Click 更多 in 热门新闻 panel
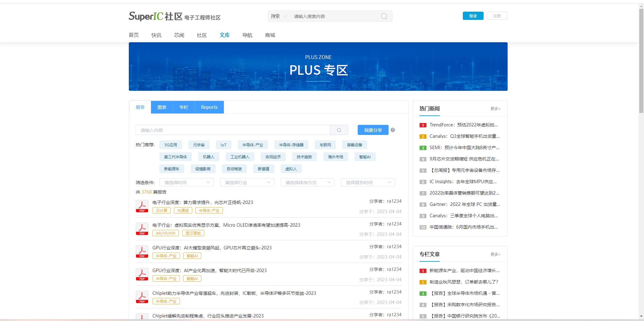This screenshot has width=644, height=321. coord(495,108)
